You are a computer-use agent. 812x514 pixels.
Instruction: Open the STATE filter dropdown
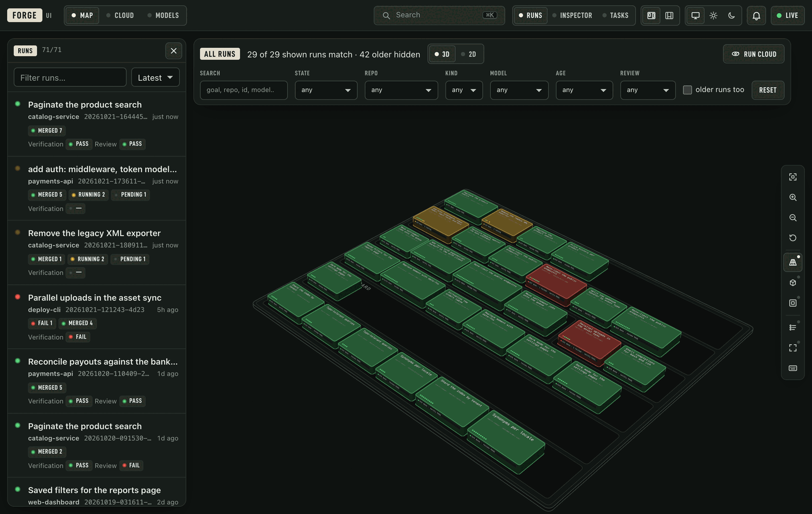[x=326, y=90]
